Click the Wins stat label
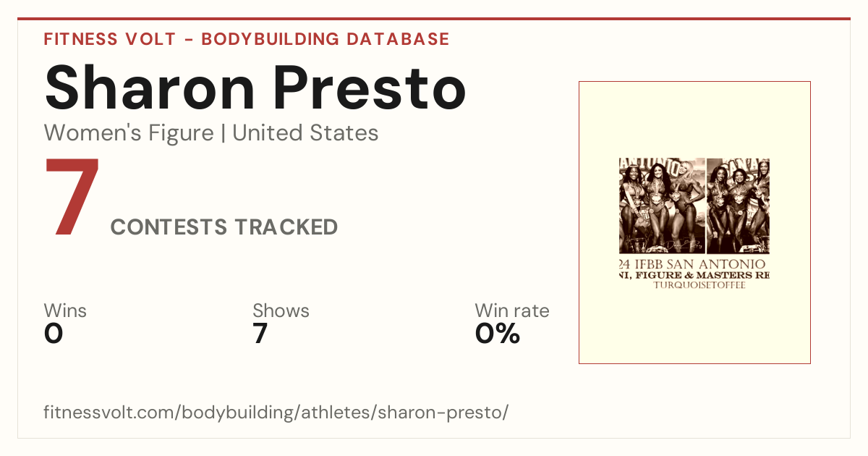Screen dimensions: 868x456 tap(65, 311)
